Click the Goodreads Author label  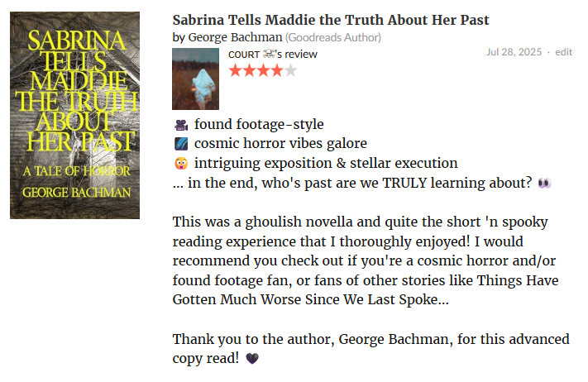[x=333, y=37]
